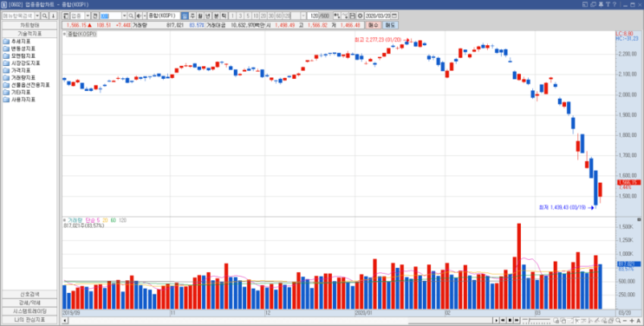Open the 시스템트레이딩 tab
This screenshot has height=326, width=644.
pos(29,311)
